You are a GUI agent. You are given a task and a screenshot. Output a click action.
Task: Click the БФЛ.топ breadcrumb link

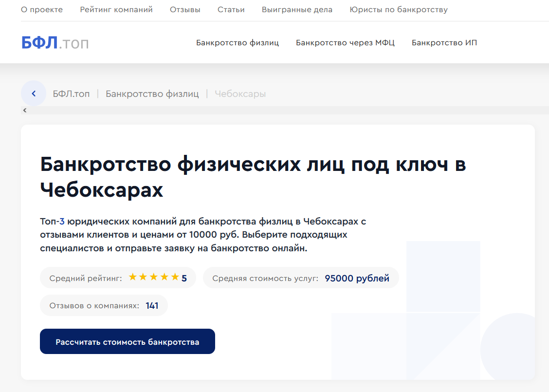(x=71, y=94)
